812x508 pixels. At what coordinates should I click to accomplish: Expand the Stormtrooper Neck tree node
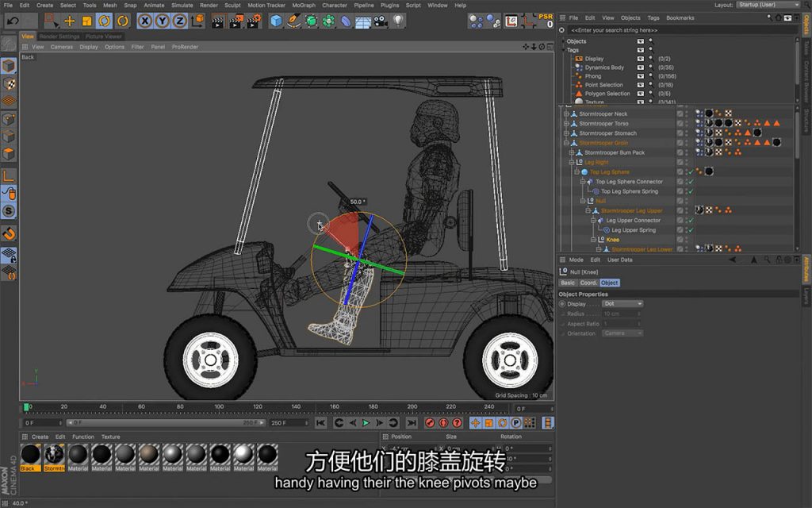coord(566,114)
